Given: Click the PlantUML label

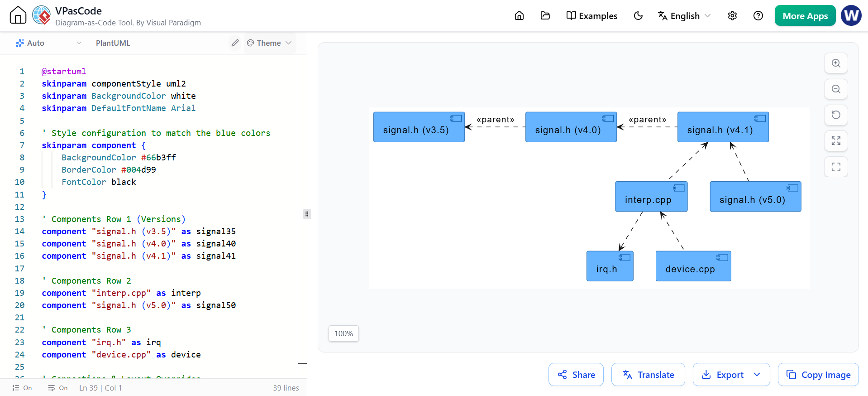Looking at the screenshot, I should (x=113, y=43).
